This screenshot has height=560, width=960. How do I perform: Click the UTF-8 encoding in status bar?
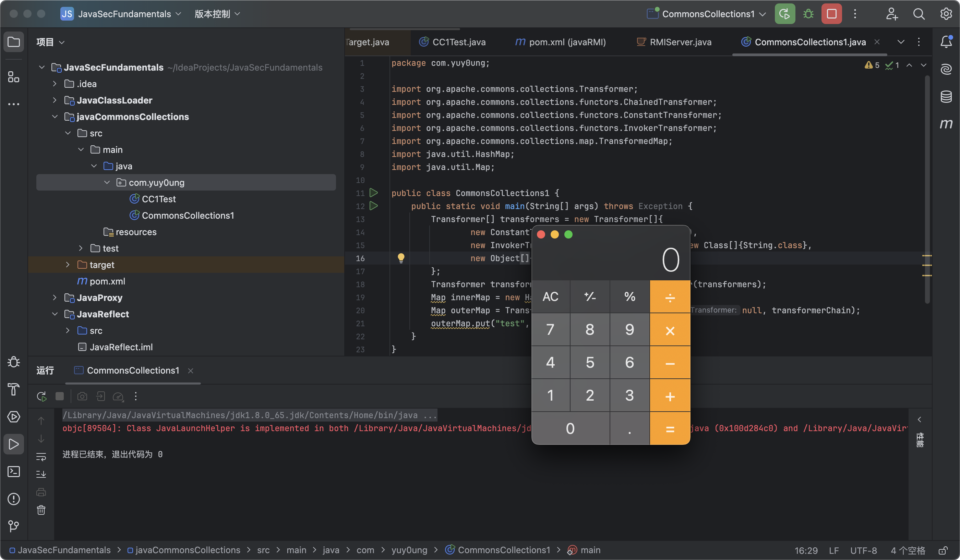tap(863, 550)
